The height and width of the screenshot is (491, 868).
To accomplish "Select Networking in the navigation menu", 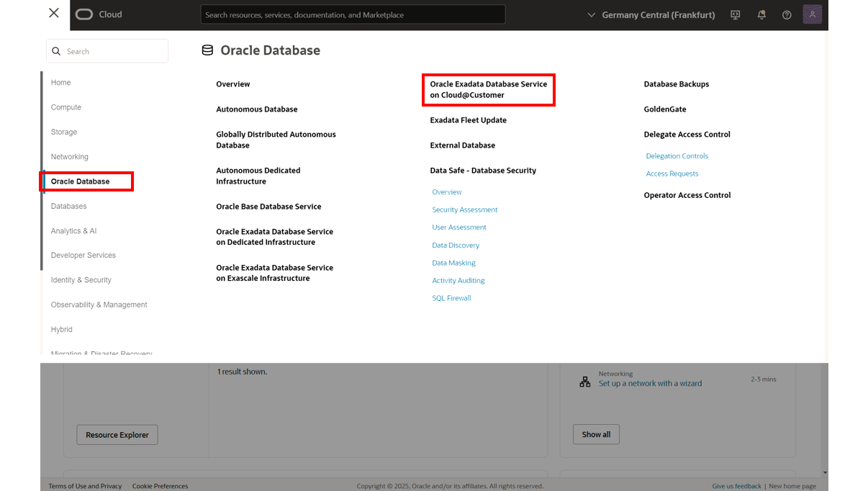I will (70, 157).
